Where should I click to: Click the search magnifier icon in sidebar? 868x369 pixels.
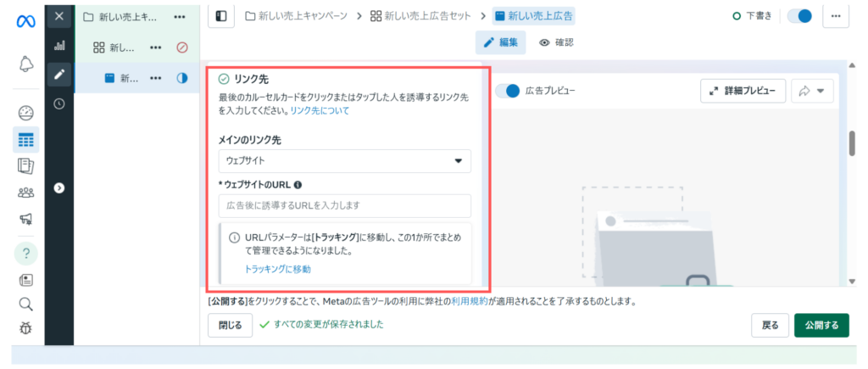click(25, 304)
